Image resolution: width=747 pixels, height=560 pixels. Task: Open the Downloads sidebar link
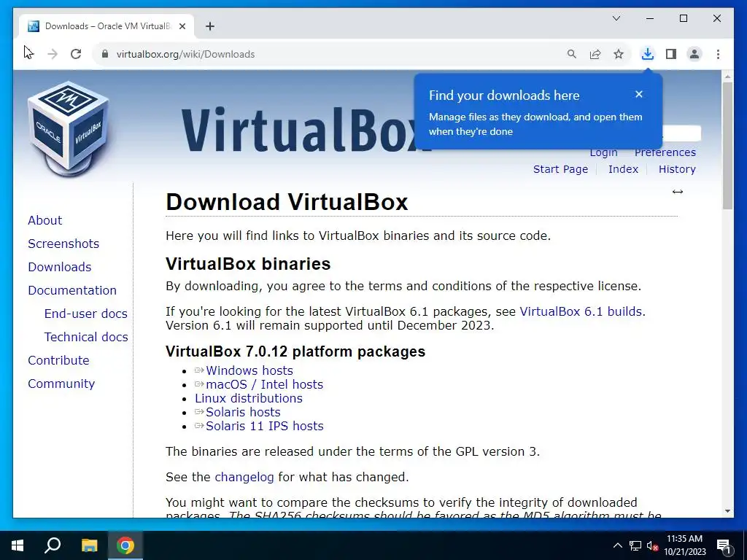pyautogui.click(x=60, y=267)
